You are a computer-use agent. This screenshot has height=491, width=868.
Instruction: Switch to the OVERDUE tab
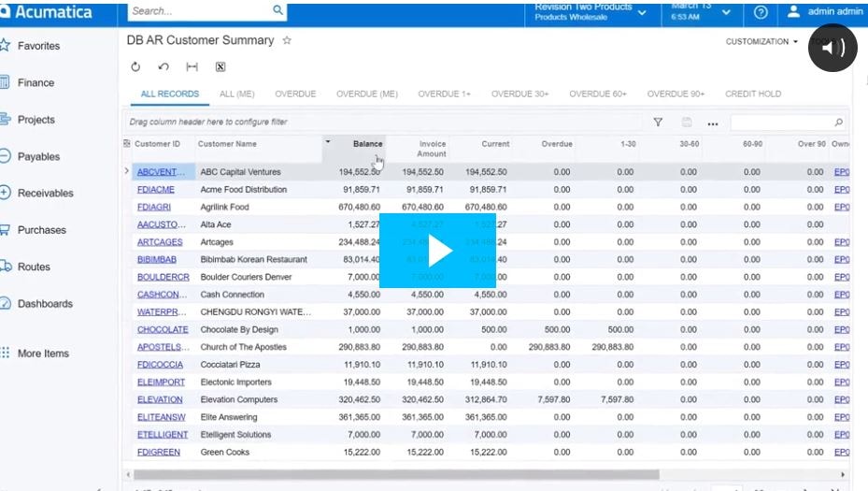[295, 94]
